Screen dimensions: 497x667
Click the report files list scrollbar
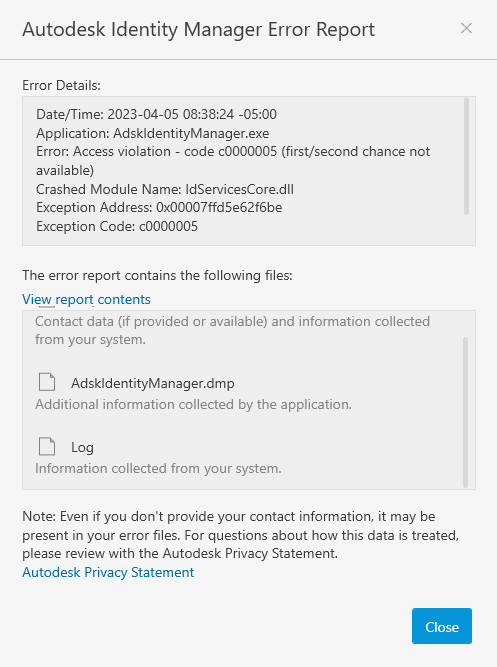pos(465,412)
